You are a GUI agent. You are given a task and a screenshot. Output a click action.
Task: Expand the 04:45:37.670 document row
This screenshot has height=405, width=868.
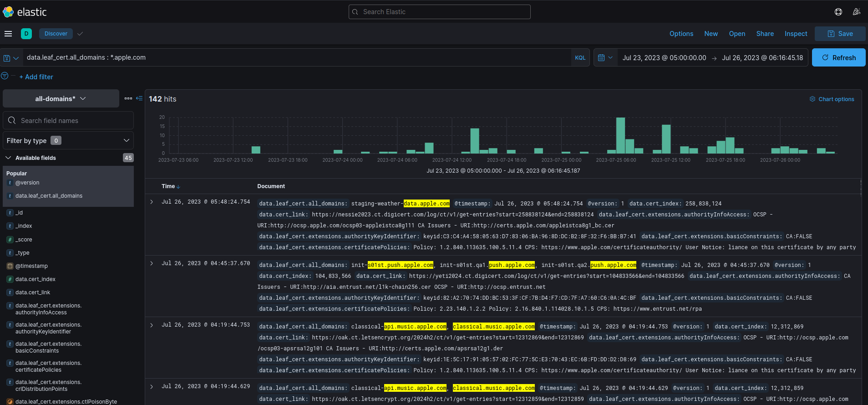tap(152, 263)
